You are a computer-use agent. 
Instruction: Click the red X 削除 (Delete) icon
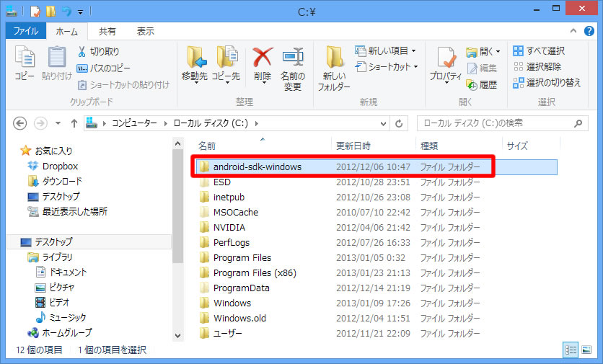[x=263, y=64]
